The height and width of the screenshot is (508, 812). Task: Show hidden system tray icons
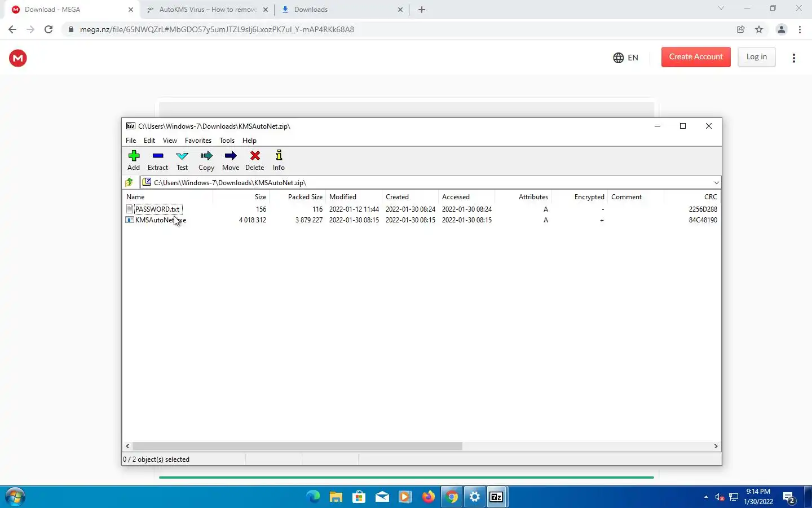click(x=706, y=497)
